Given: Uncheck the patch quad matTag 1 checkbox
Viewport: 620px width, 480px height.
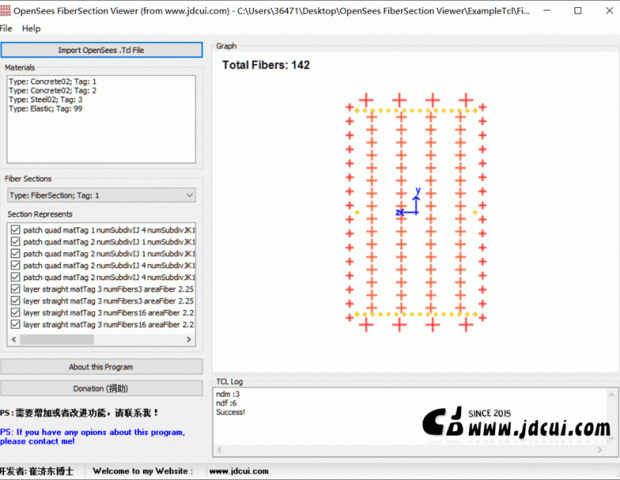Looking at the screenshot, I should 15,230.
